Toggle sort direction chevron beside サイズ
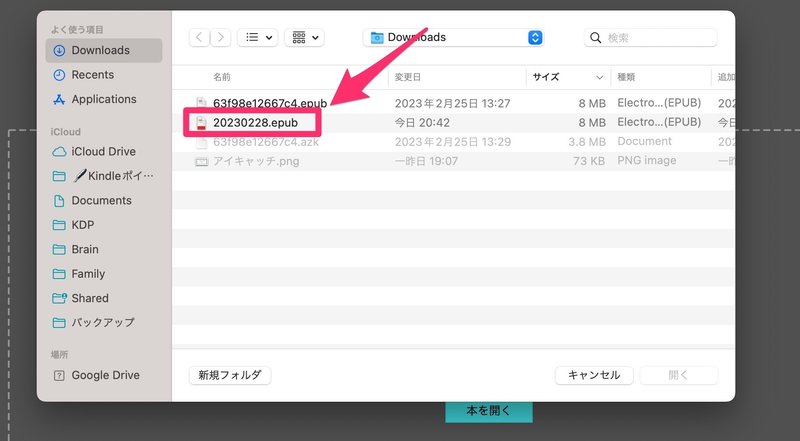 (599, 78)
